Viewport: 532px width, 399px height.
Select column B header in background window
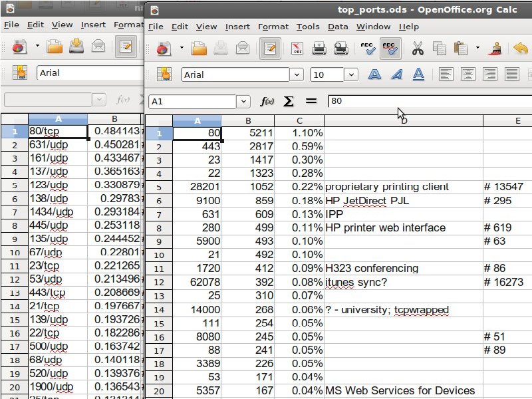[114, 119]
